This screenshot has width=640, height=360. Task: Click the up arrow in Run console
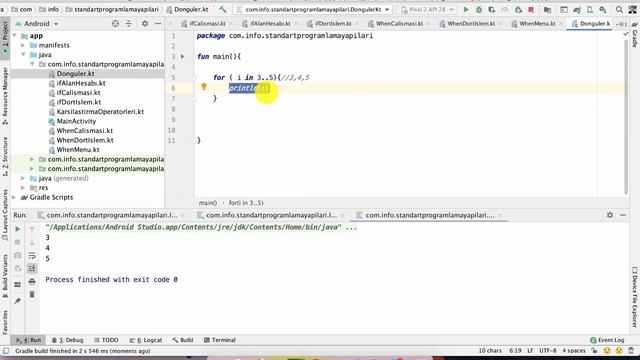[32, 229]
